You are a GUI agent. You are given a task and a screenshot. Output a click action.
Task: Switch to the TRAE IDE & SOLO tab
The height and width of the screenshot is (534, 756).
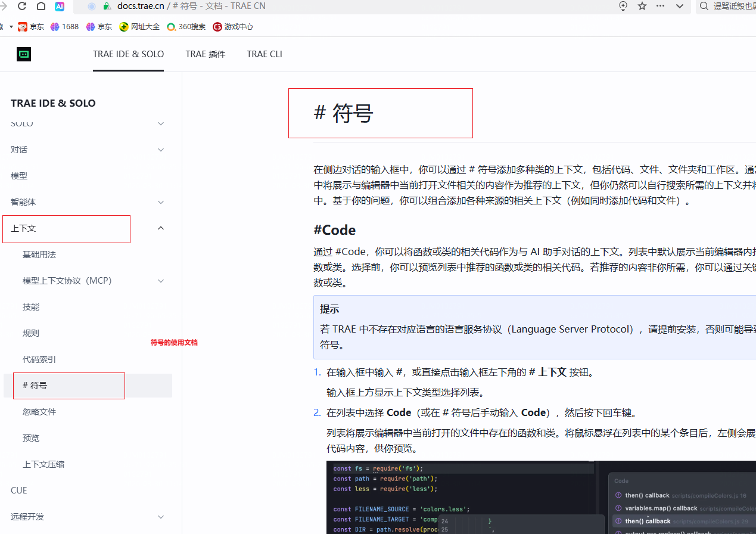click(128, 54)
